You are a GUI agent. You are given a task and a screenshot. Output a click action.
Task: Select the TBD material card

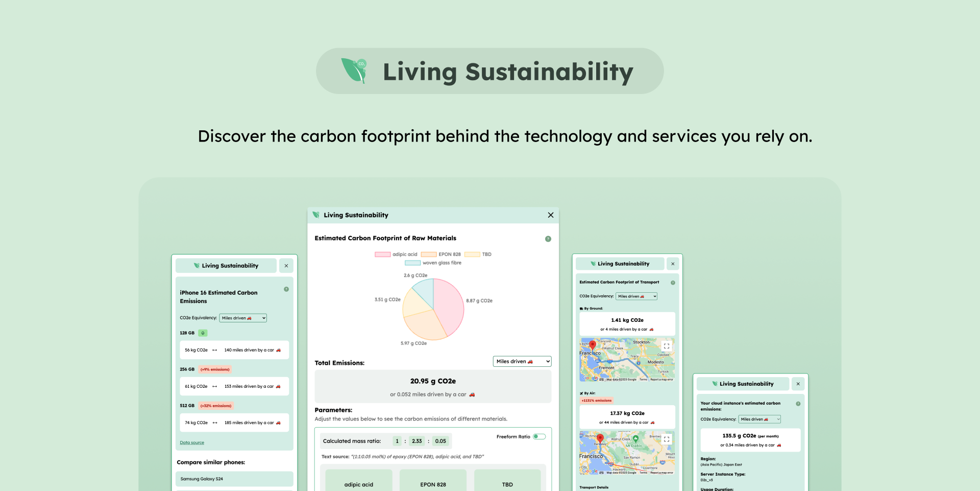tap(507, 480)
